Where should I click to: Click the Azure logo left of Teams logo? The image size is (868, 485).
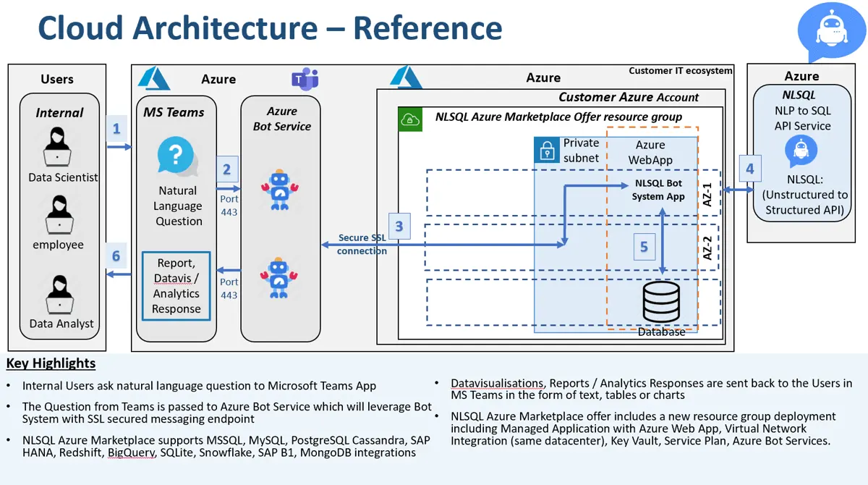[x=153, y=77]
